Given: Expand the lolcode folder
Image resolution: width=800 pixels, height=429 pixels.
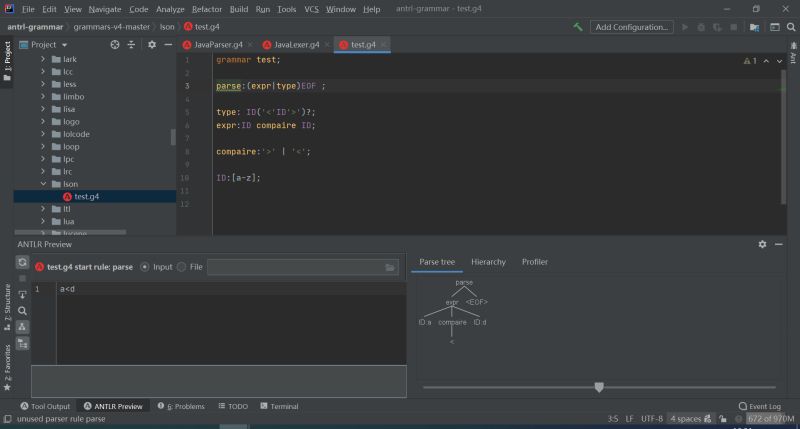Looking at the screenshot, I should [43, 134].
